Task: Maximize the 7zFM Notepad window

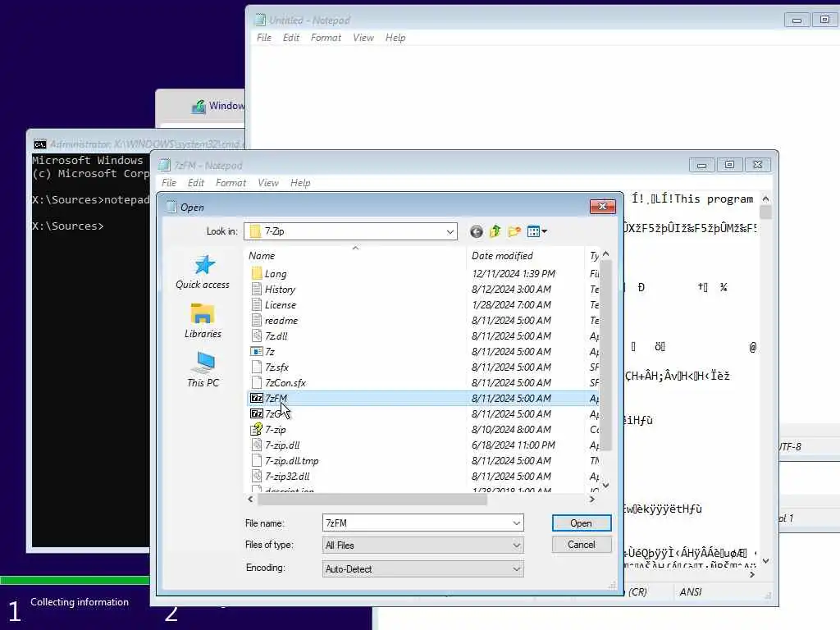Action: 729,165
